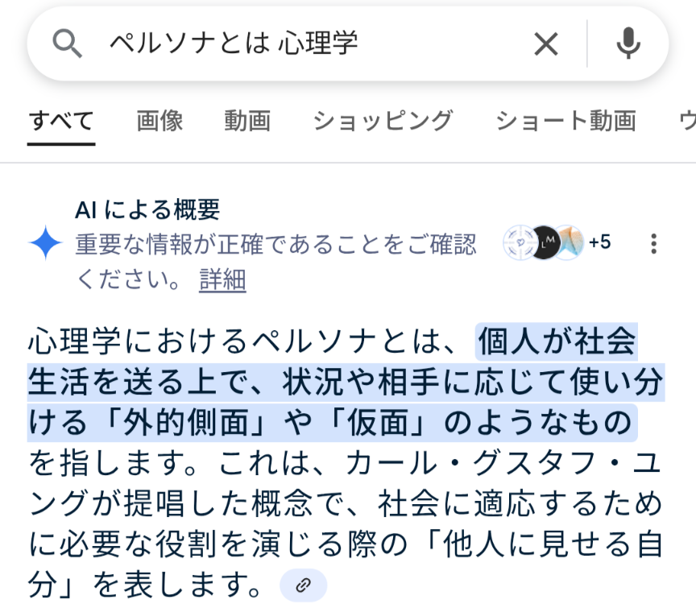
Task: Open the black LM source avatar
Action: [546, 242]
